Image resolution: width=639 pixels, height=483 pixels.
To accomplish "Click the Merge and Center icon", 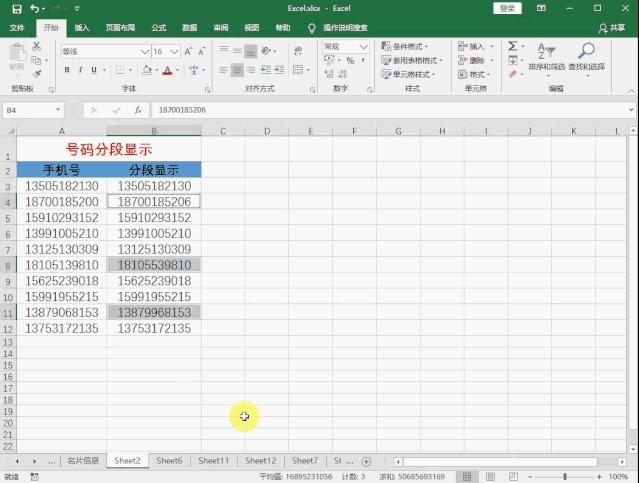I will (298, 70).
